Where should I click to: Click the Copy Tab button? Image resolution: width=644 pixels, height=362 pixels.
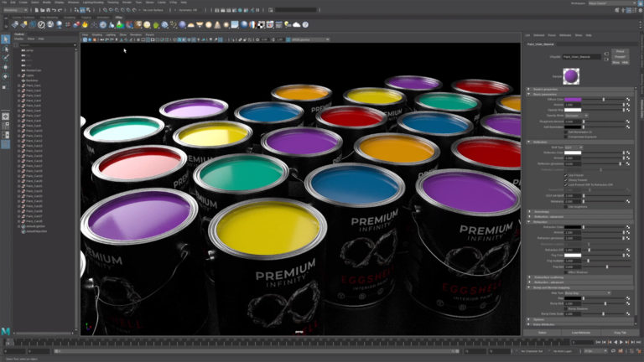click(x=621, y=333)
